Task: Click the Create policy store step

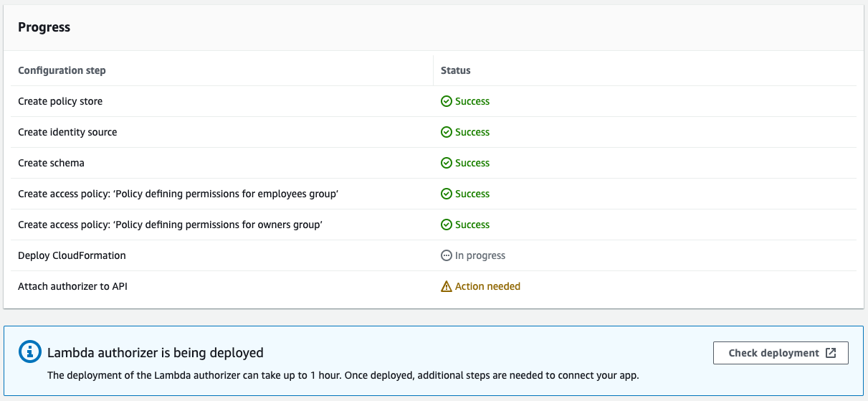Action: (60, 101)
